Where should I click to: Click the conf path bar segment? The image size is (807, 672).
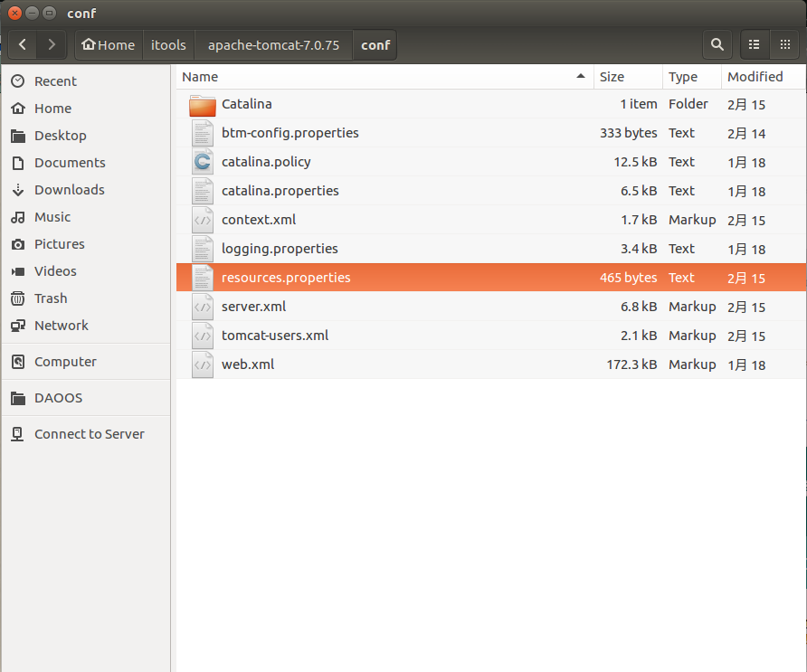click(x=375, y=44)
